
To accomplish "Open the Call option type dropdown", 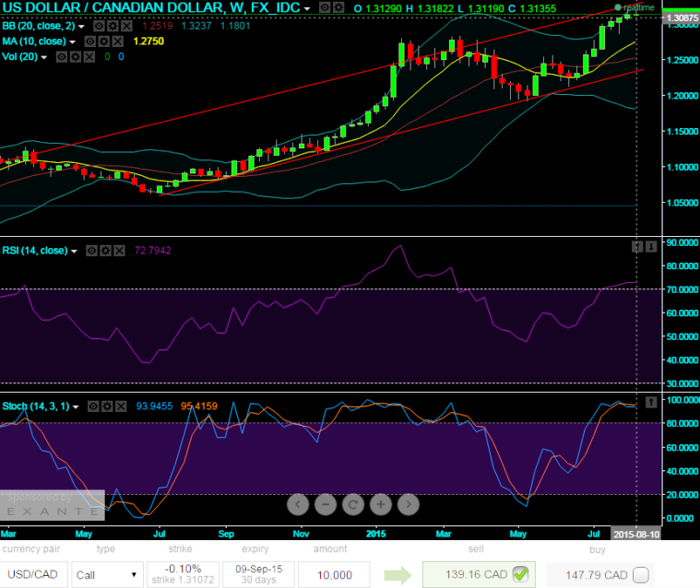I will point(107,574).
